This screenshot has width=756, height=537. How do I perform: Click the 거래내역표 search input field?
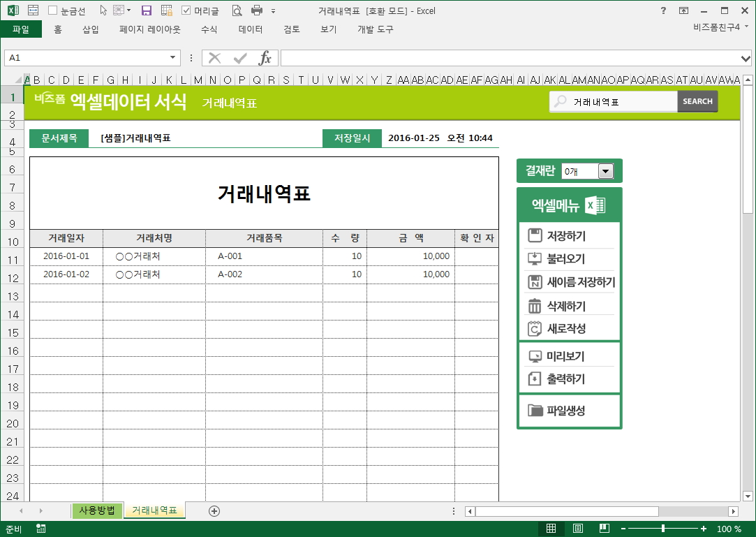(x=621, y=102)
